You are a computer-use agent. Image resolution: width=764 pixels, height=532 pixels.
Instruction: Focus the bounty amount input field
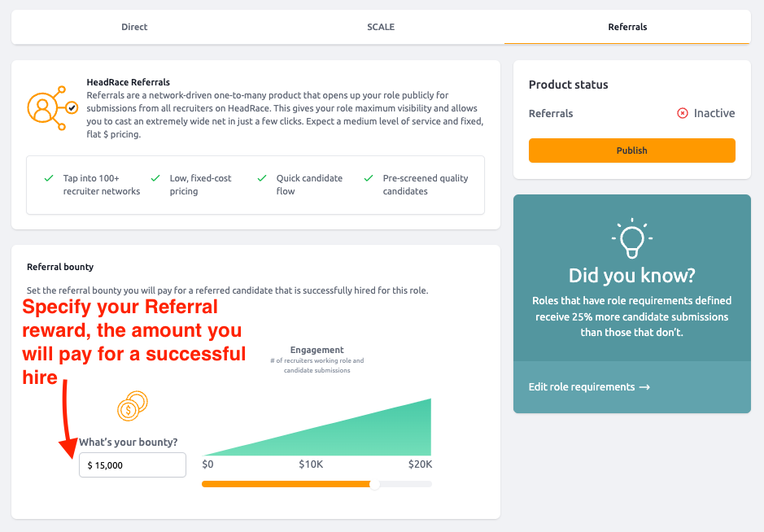(x=133, y=465)
